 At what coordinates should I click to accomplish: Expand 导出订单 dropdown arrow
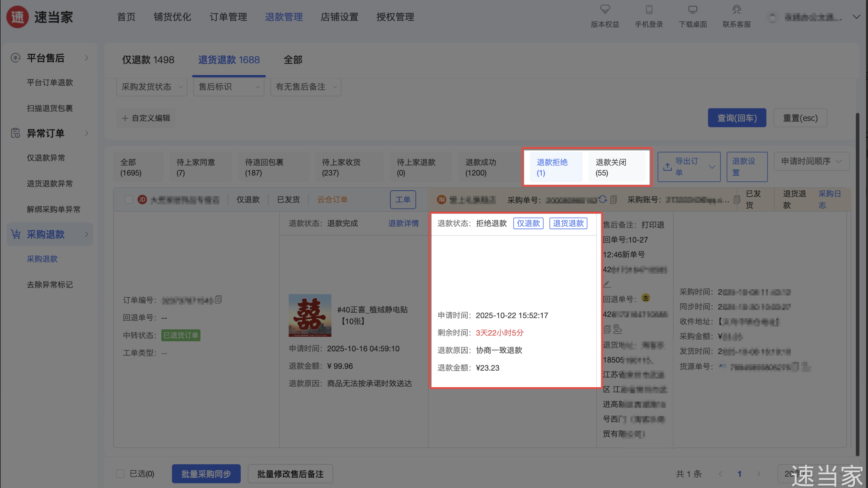tap(712, 167)
